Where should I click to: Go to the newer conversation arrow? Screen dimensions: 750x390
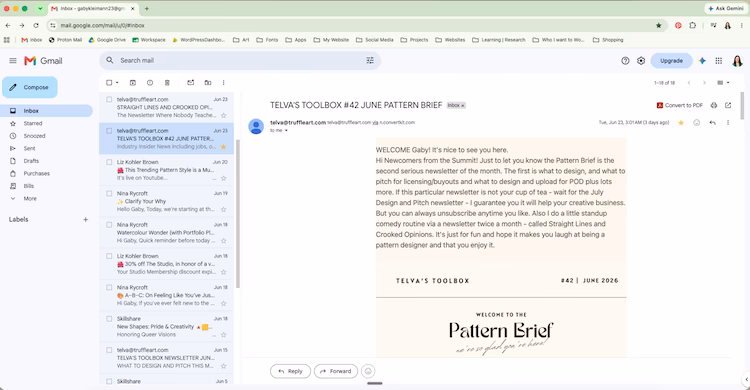689,83
